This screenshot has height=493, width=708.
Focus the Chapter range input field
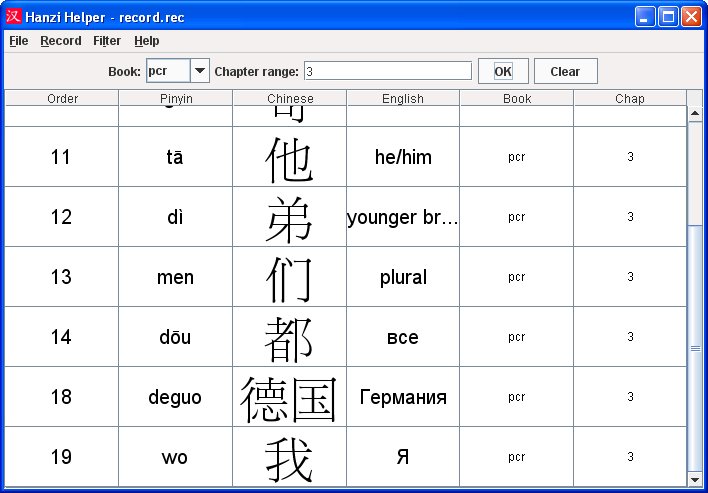coord(388,71)
